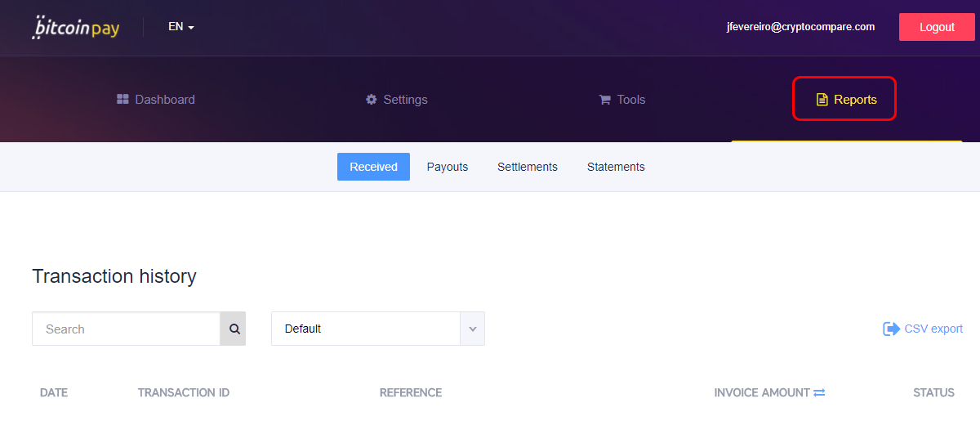The height and width of the screenshot is (443, 980).
Task: Focus the Search input field
Action: click(127, 329)
